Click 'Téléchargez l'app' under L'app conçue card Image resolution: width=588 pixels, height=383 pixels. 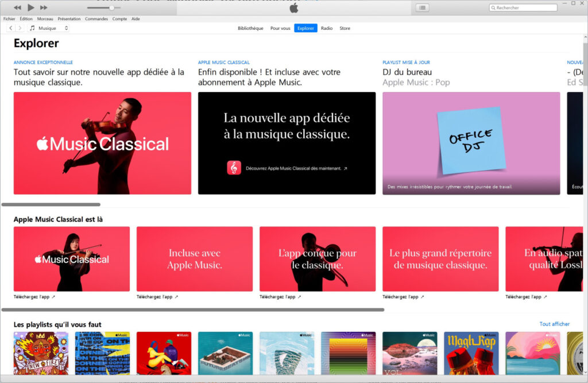coord(280,297)
